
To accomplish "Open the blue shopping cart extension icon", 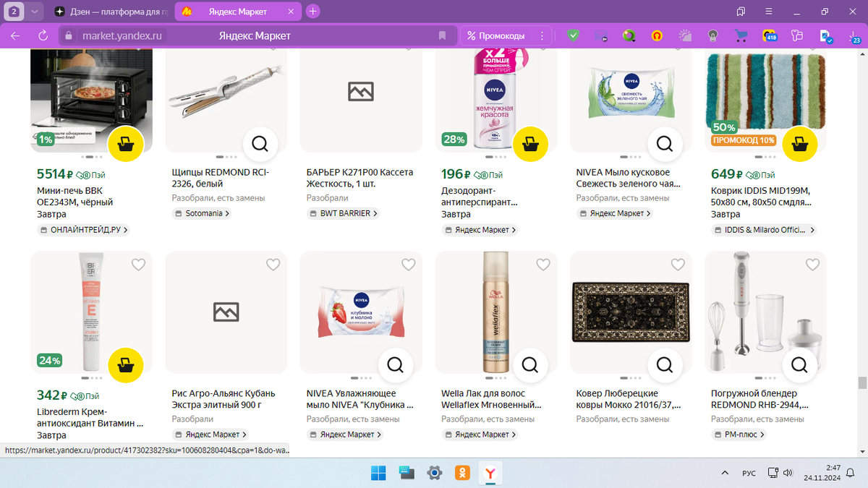I will [x=741, y=35].
